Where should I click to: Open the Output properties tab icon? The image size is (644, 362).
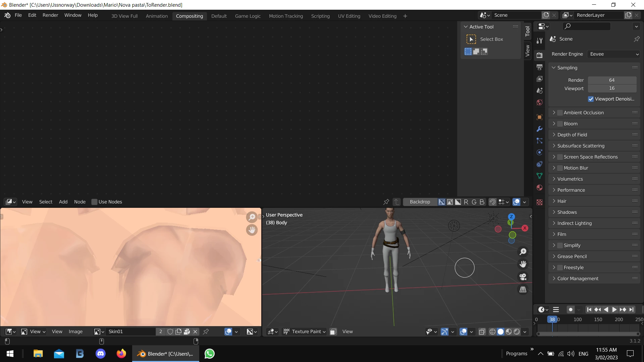[539, 67]
